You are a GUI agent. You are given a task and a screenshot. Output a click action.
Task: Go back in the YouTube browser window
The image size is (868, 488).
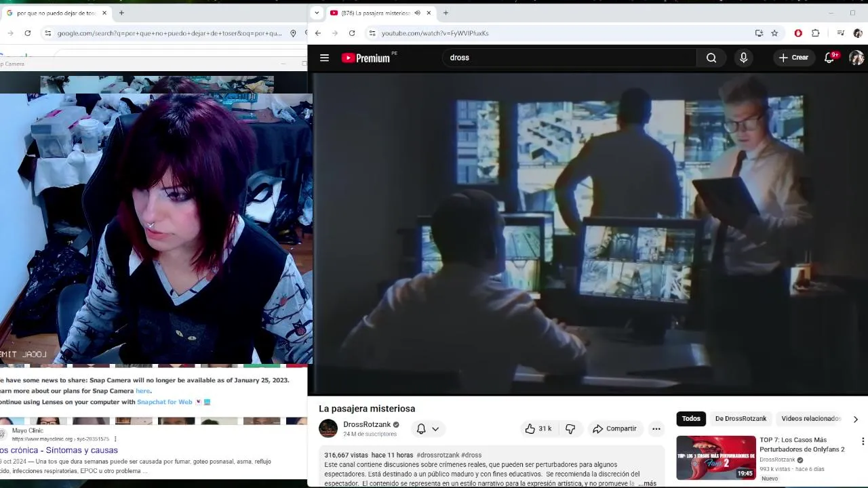(x=317, y=33)
